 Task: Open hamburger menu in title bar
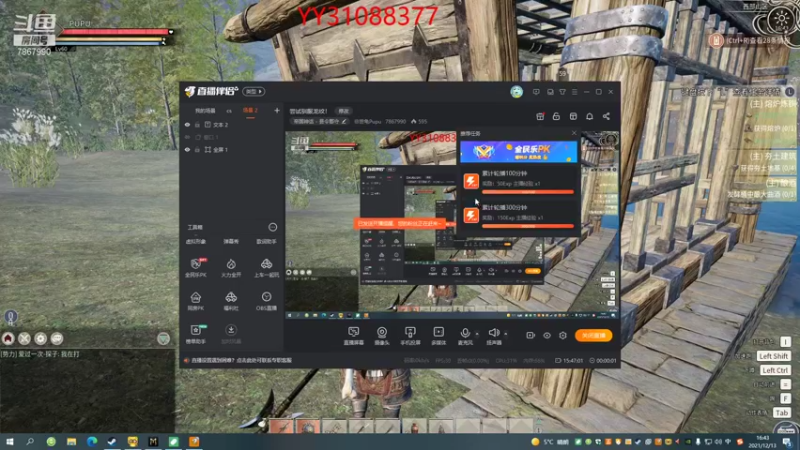[x=574, y=92]
